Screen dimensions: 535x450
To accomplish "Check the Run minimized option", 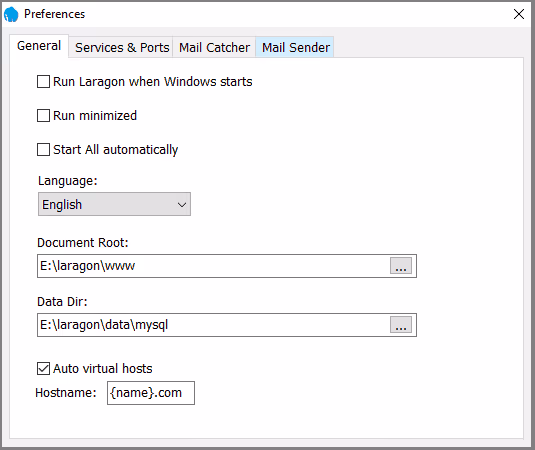I will click(43, 116).
